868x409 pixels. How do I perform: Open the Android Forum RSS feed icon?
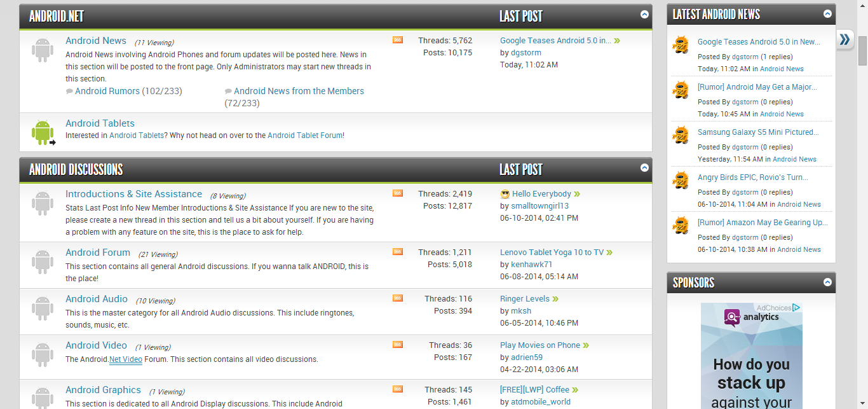[398, 252]
